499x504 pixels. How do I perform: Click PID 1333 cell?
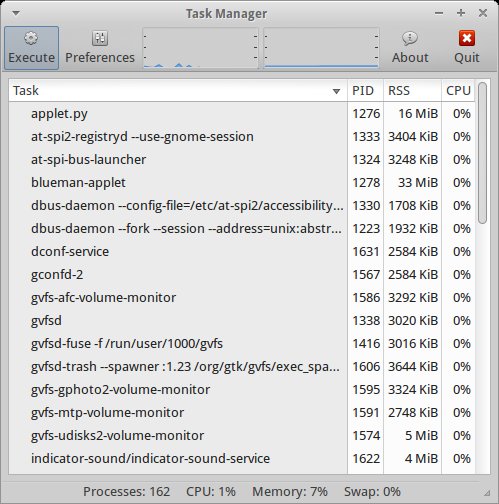click(366, 137)
